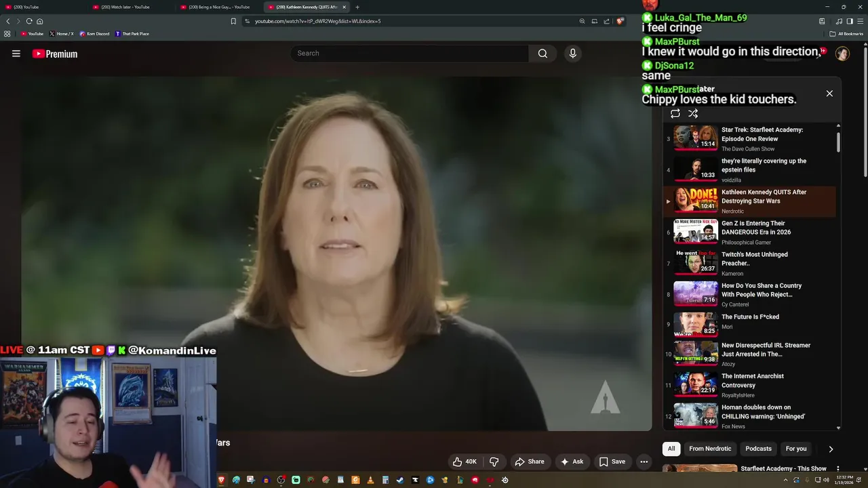
Task: Close the Kathleen Kennedy QUITS tab
Action: click(x=344, y=7)
